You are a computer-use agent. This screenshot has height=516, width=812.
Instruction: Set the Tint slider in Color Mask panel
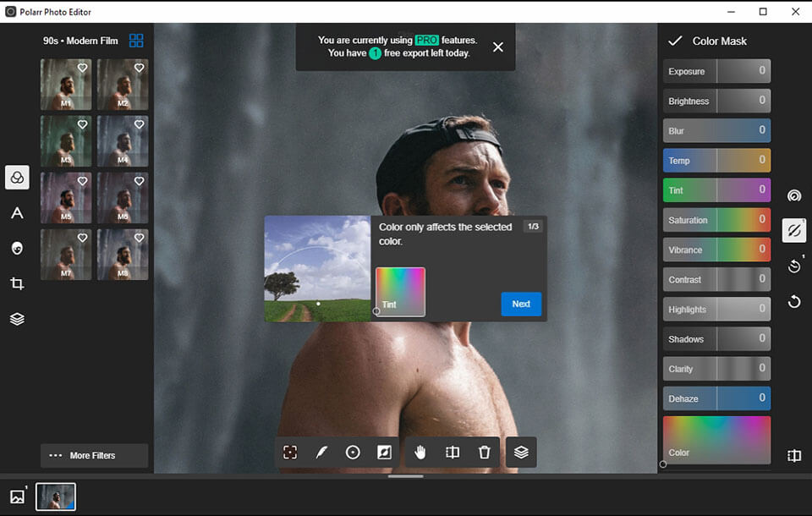coord(716,190)
